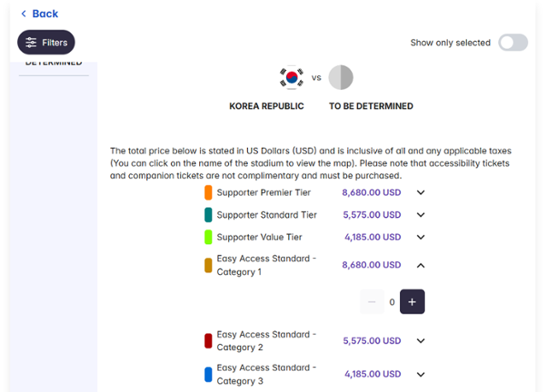Expand the Supporter Premier Tier chevron
Screen dimensions: 547x392
coord(421,193)
